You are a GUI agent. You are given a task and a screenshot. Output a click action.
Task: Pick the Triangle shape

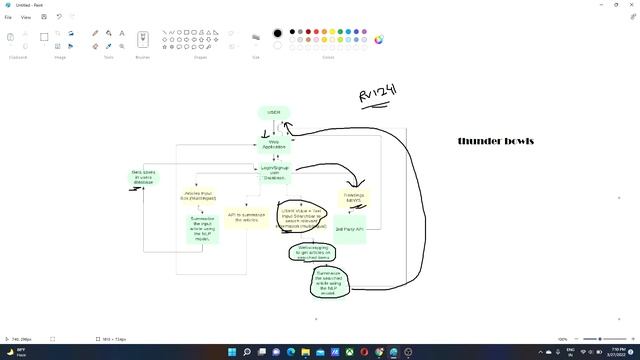[209, 32]
